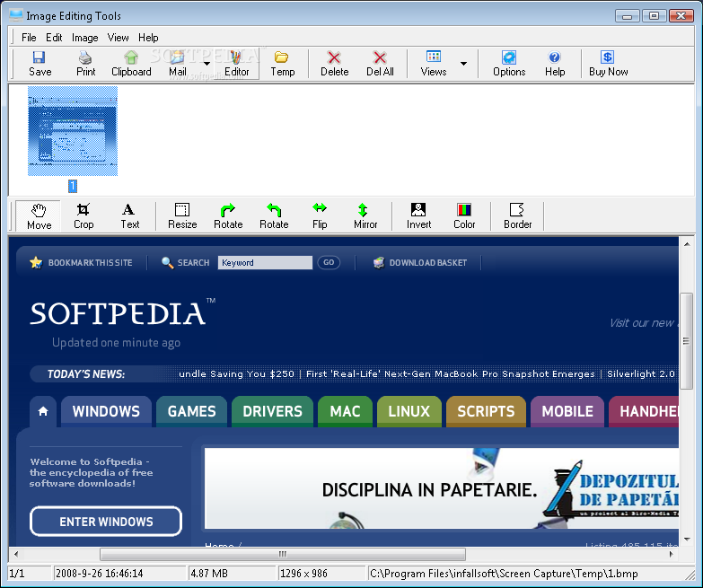Open the Color adjustment tool
The width and height of the screenshot is (703, 588).
click(464, 216)
